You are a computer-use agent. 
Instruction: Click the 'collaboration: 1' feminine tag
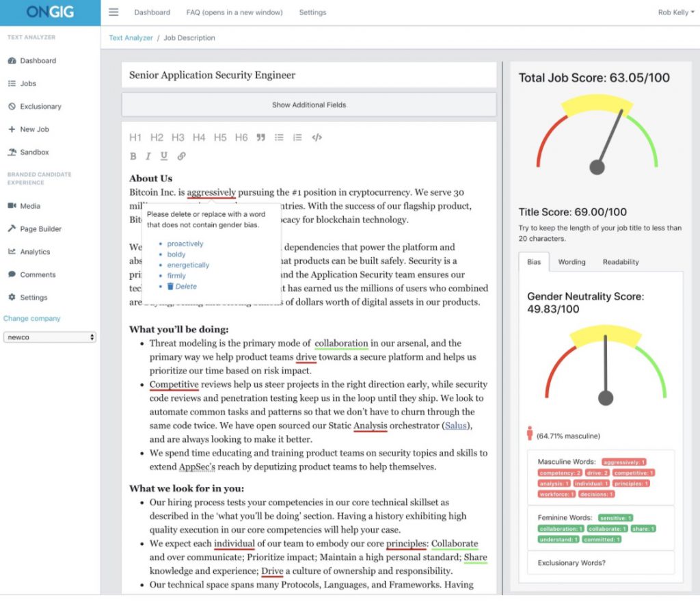tap(561, 529)
